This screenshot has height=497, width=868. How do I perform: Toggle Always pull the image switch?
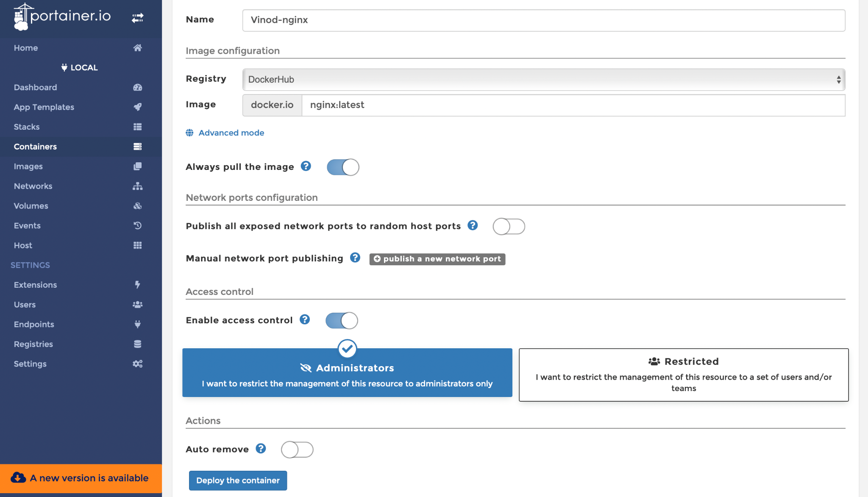pos(342,167)
